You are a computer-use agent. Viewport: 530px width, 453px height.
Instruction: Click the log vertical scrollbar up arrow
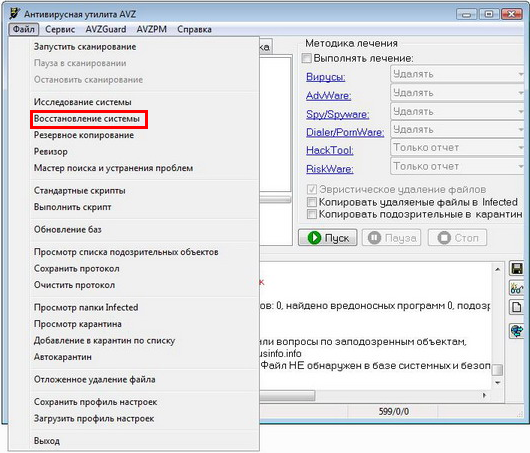(497, 269)
